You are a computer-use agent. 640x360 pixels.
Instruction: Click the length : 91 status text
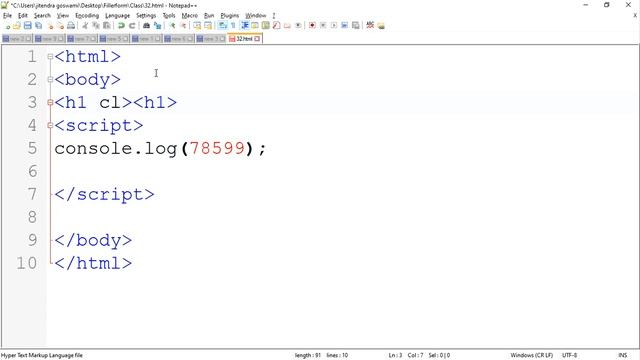coord(308,355)
